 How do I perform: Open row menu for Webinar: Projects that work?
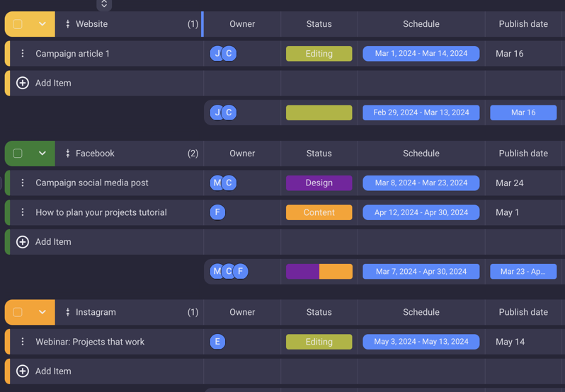click(23, 342)
